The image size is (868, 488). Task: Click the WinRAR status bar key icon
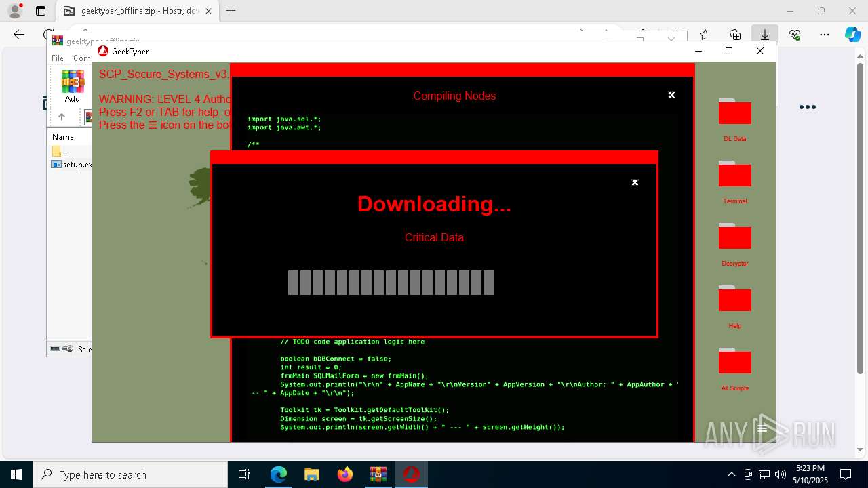point(68,349)
